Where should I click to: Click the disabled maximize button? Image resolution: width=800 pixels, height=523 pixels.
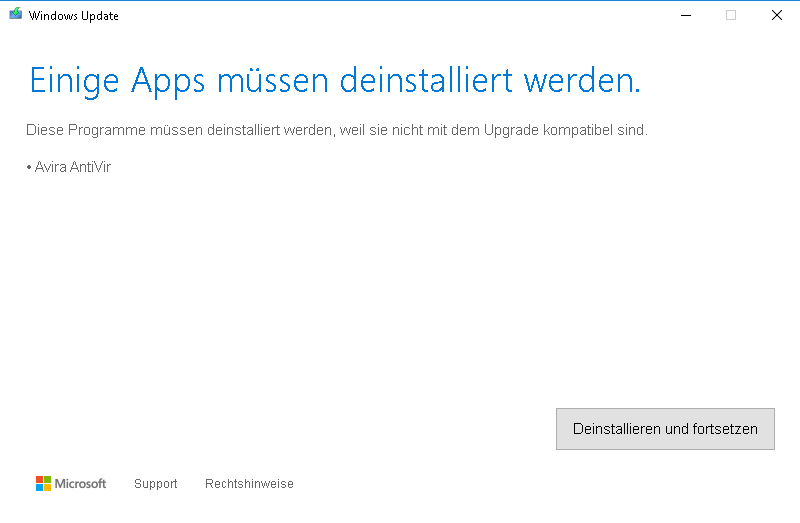click(x=731, y=15)
